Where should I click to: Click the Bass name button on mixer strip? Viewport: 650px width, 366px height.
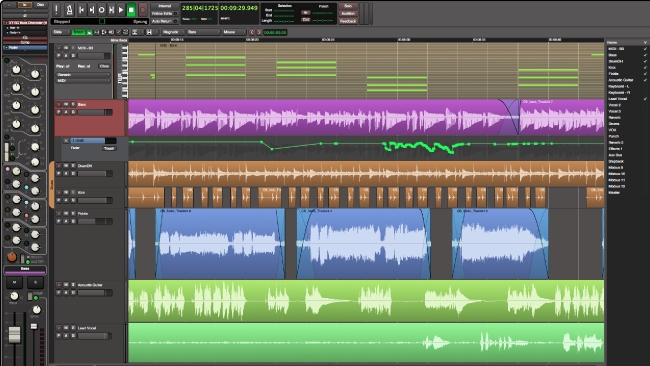point(25,269)
